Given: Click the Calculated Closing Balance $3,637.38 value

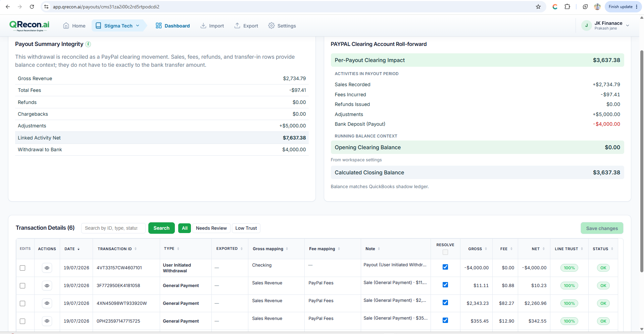Looking at the screenshot, I should tap(606, 173).
